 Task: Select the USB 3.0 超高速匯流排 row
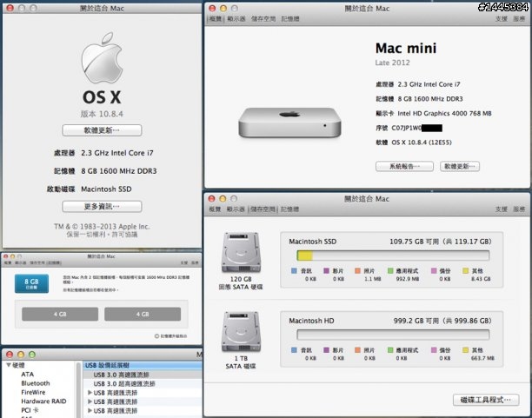[143, 384]
